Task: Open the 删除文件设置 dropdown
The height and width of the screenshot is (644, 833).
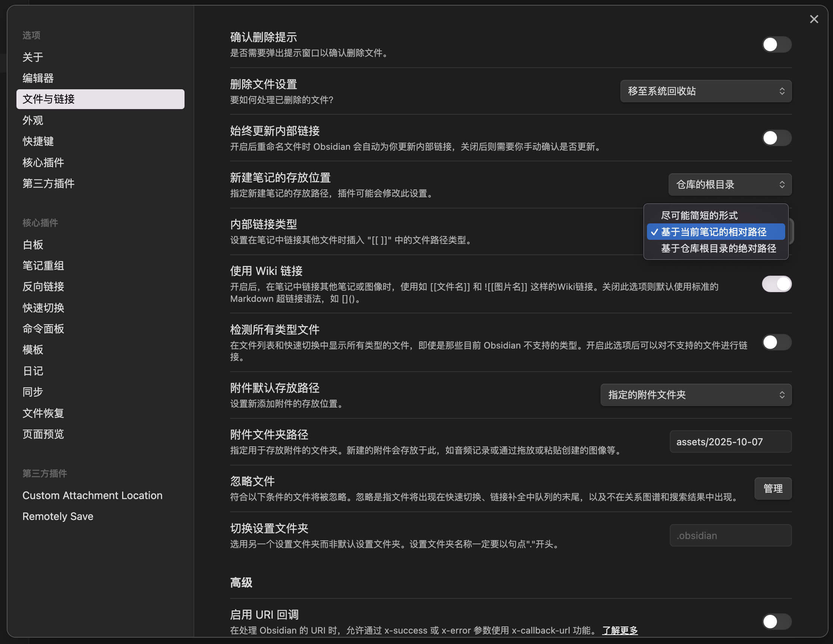Action: point(706,91)
